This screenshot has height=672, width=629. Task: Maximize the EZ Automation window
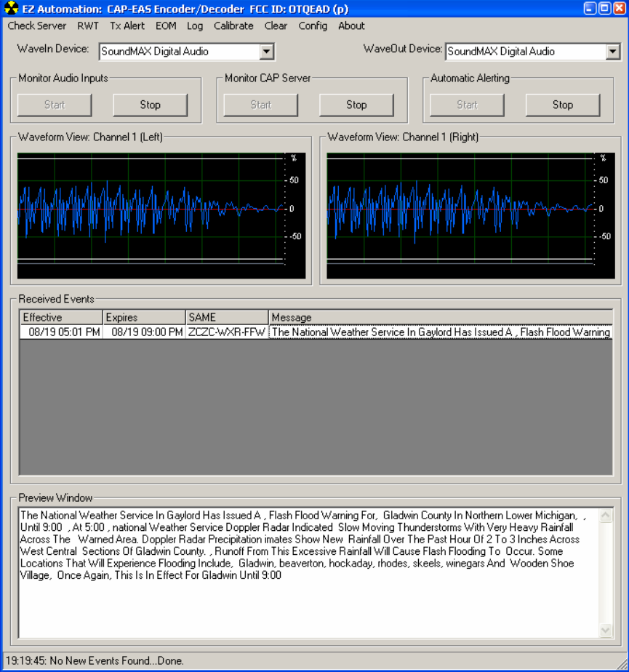(604, 8)
